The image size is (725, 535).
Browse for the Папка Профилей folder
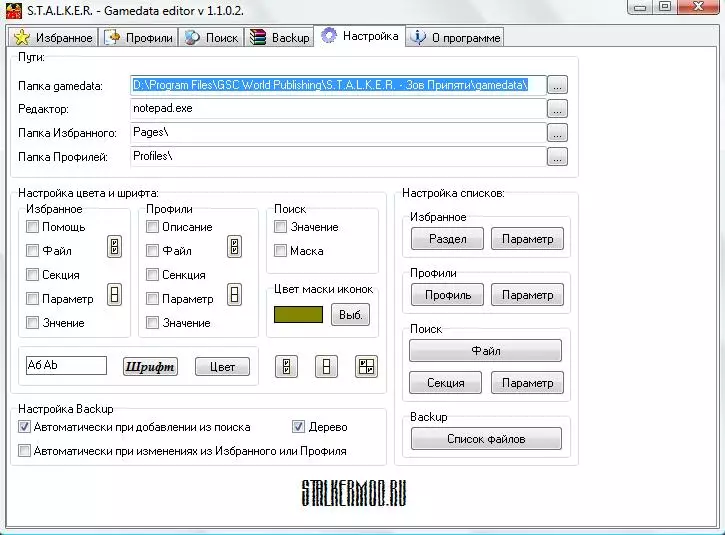[x=557, y=157]
